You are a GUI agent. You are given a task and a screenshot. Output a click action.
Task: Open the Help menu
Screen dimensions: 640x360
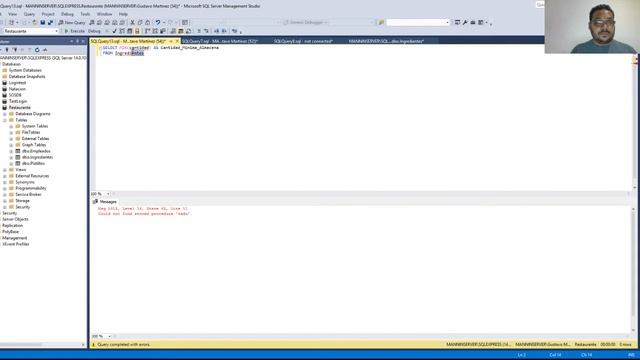click(x=123, y=14)
